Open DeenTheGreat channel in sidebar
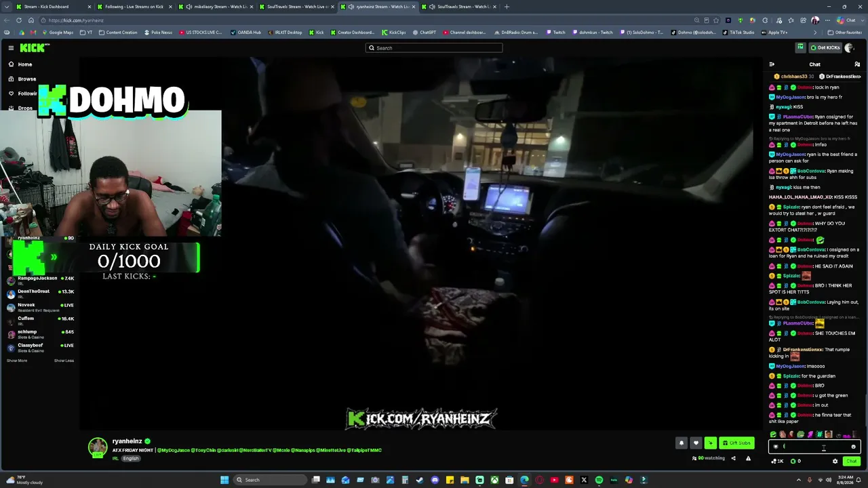The image size is (868, 488). [41, 293]
